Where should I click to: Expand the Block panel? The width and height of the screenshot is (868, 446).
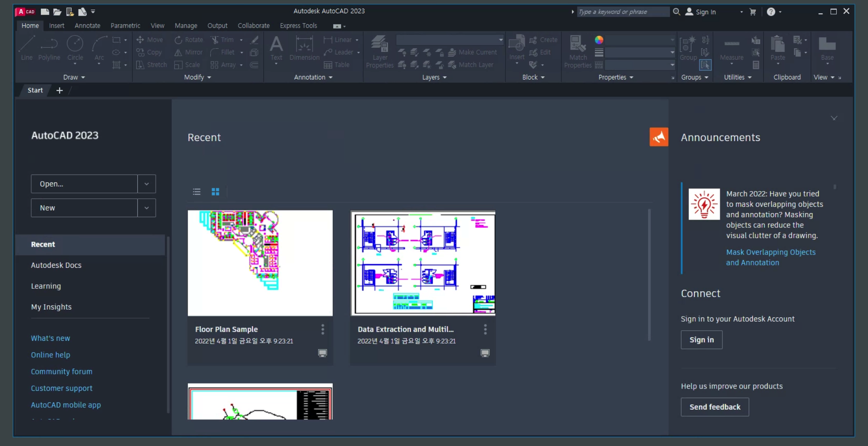(x=533, y=77)
